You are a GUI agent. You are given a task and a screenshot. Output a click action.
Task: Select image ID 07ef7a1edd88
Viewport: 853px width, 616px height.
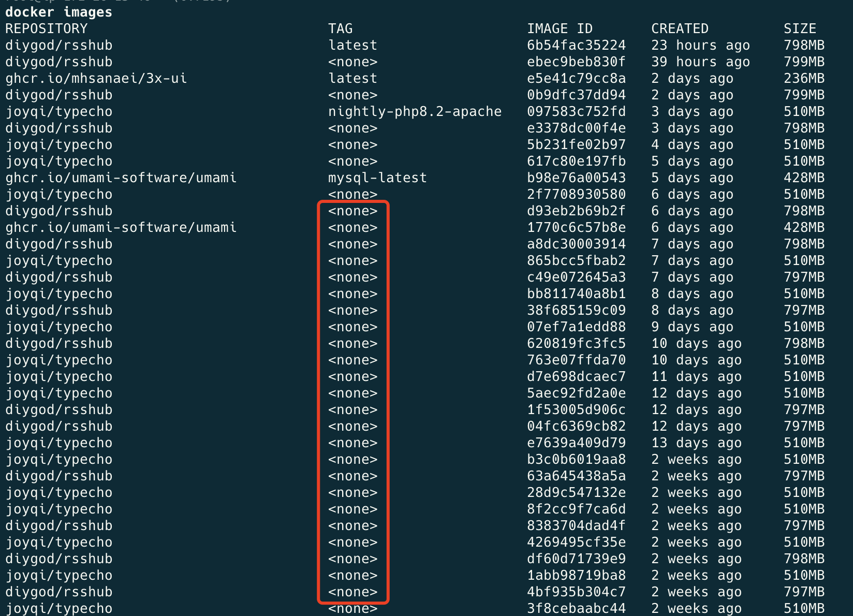point(576,327)
